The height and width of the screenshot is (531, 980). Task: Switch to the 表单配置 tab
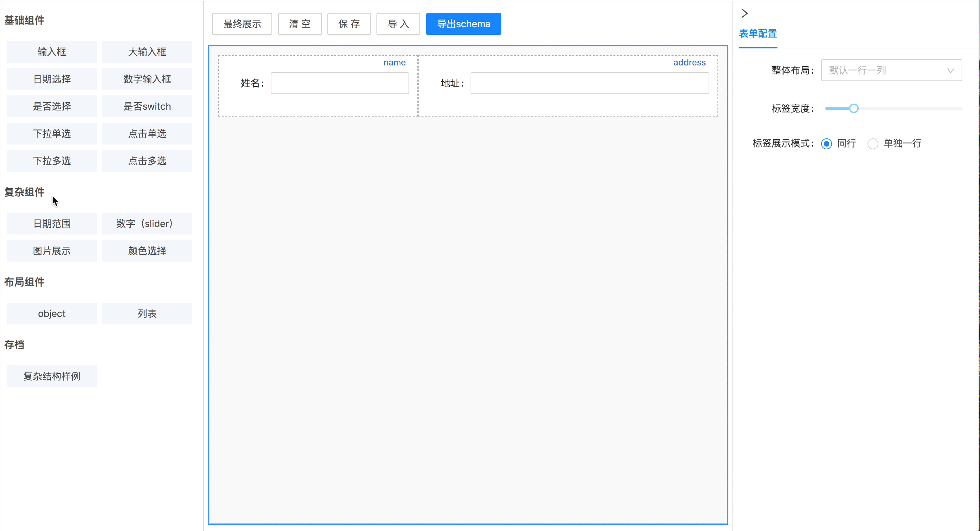point(757,34)
